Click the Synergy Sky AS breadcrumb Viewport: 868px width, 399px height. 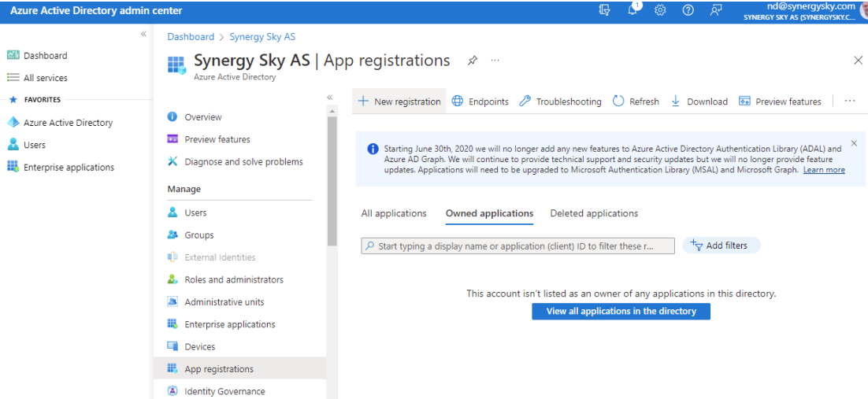click(262, 36)
